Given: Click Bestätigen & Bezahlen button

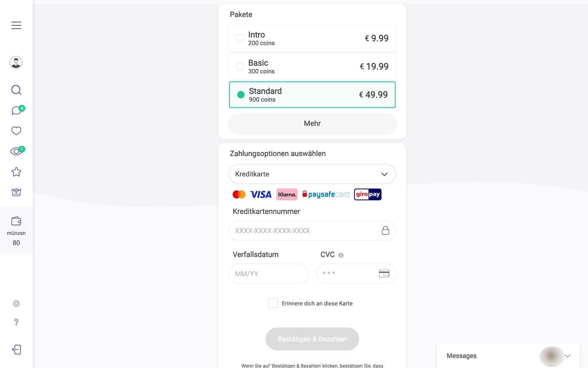Looking at the screenshot, I should pyautogui.click(x=312, y=339).
